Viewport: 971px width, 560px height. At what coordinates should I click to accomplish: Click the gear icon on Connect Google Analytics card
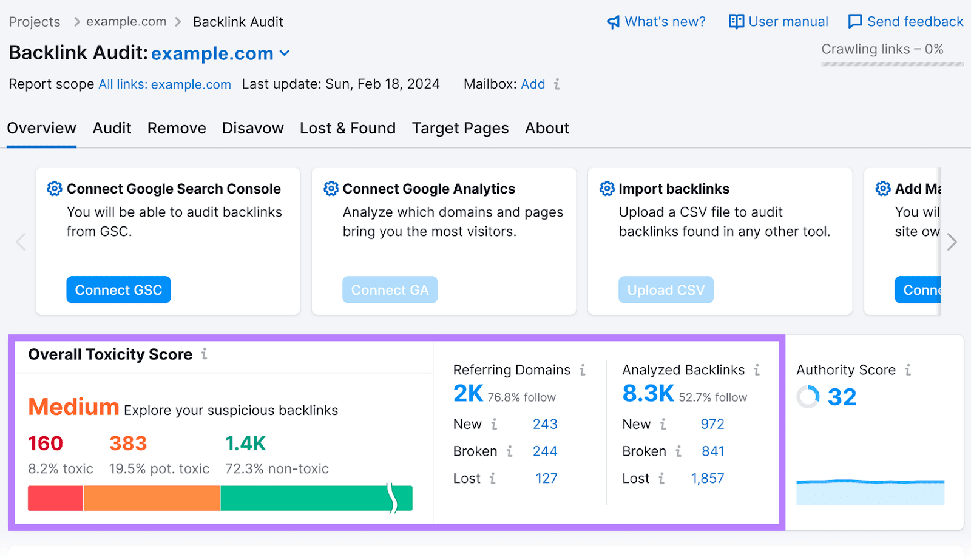(x=331, y=189)
